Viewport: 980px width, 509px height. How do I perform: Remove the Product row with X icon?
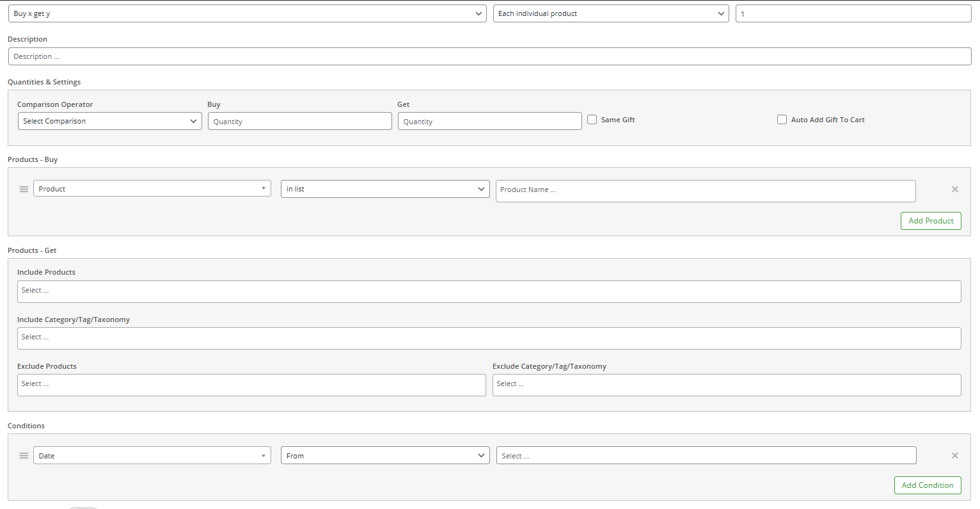click(x=954, y=190)
